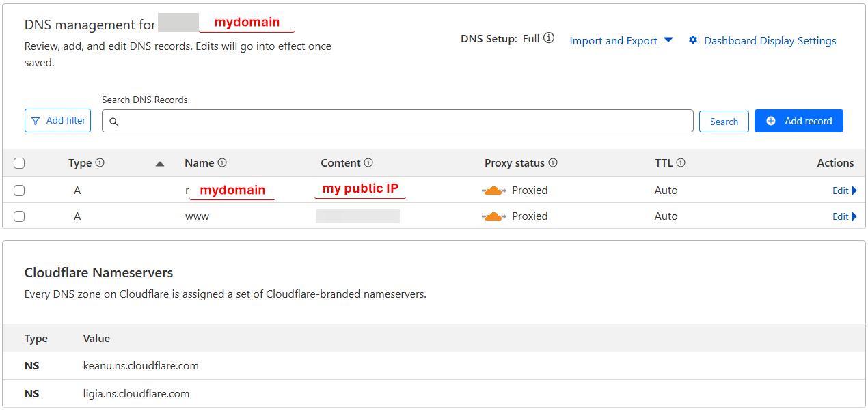Click the blue Add record button
The height and width of the screenshot is (411, 868).
coord(798,121)
